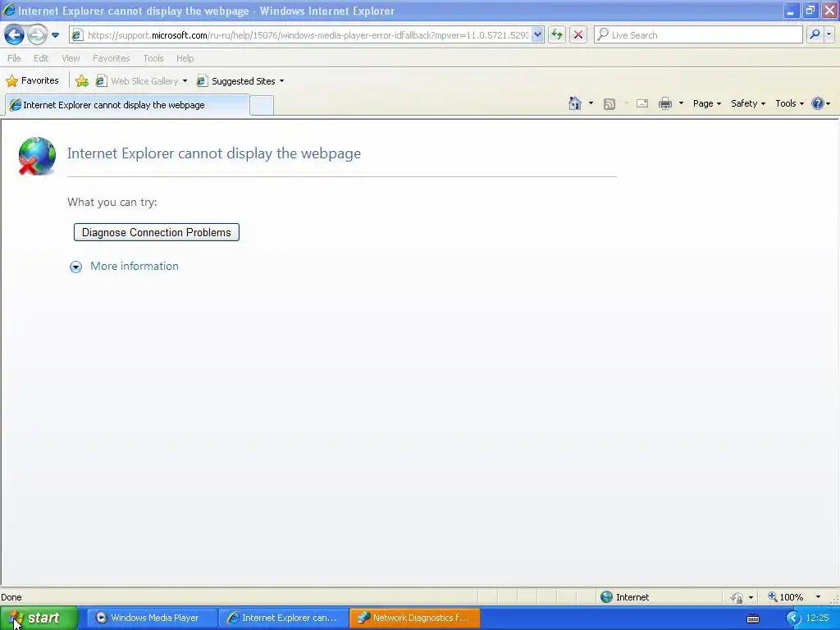Click the Refresh page icon
The image size is (840, 630).
click(557, 35)
